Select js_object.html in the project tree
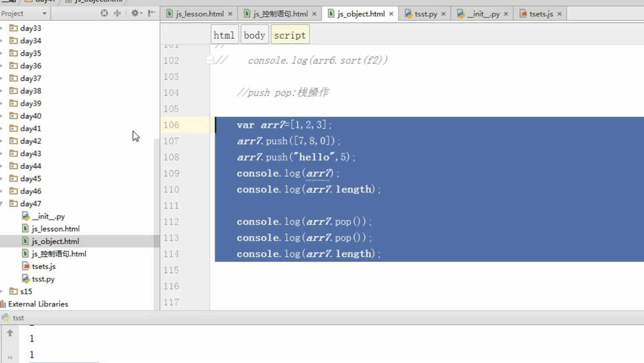Viewport: 644px width, 363px height. click(55, 241)
